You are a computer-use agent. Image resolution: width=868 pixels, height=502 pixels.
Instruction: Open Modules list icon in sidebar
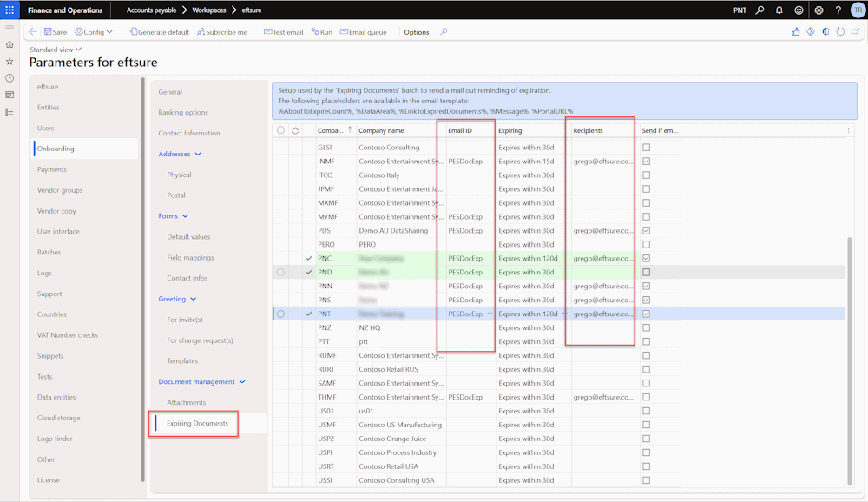[x=10, y=112]
